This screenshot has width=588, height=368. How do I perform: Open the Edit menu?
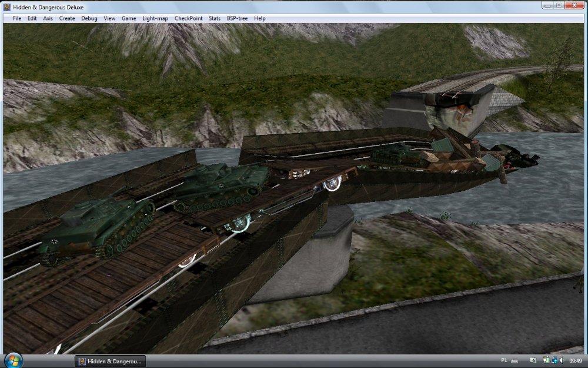tap(32, 18)
